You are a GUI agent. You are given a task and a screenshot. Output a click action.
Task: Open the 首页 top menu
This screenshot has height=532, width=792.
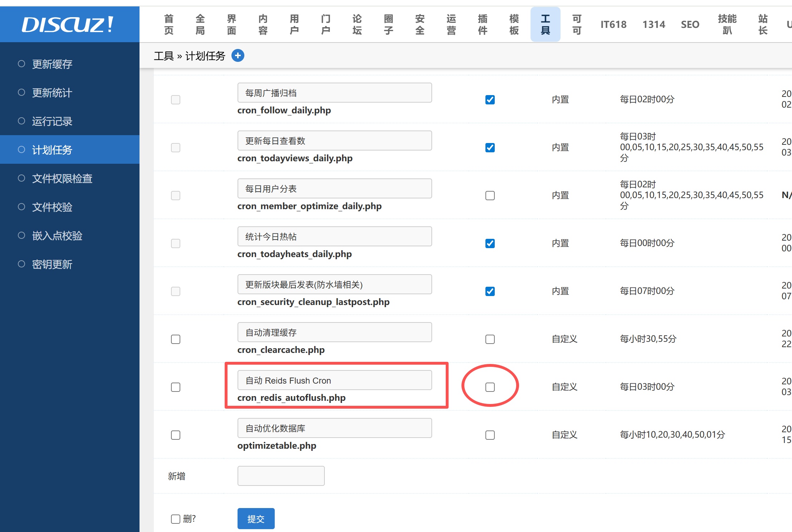pyautogui.click(x=169, y=24)
